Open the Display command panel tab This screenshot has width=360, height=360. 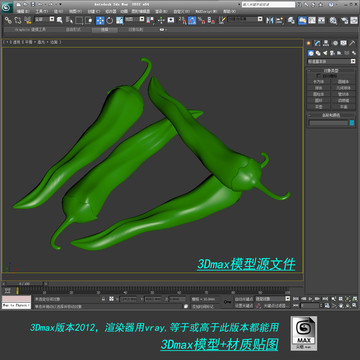(343, 43)
